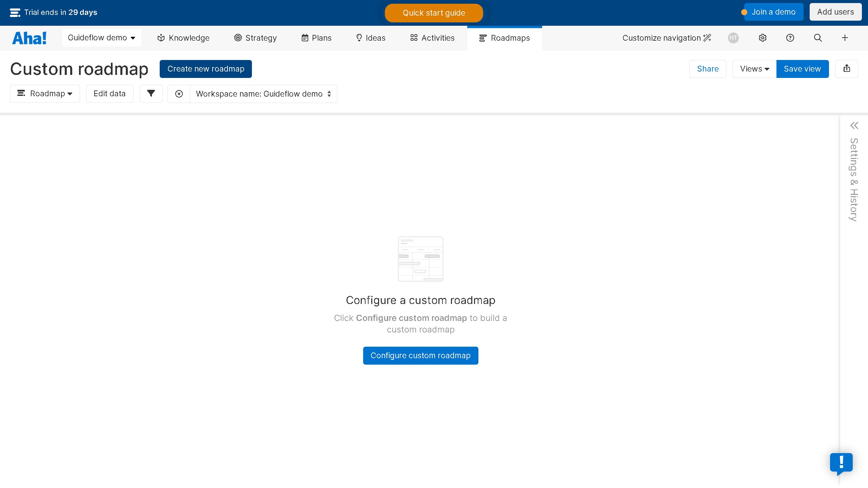This screenshot has height=488, width=868.
Task: Expand the Views dropdown
Action: (x=754, y=69)
